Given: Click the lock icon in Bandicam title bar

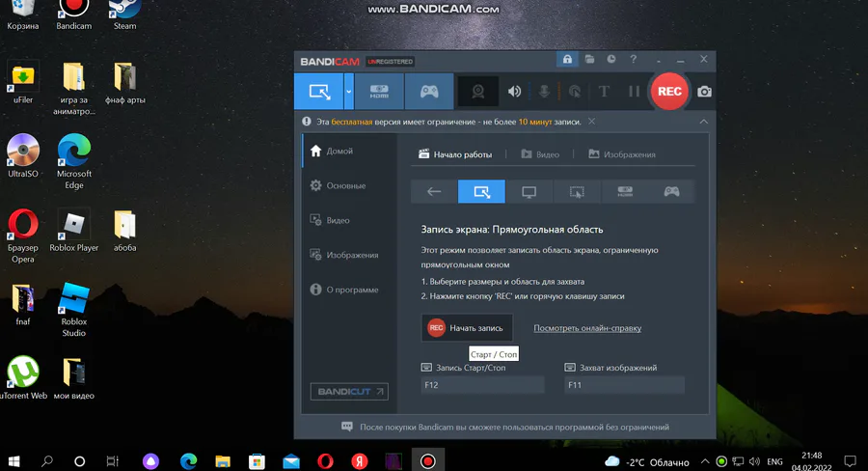Looking at the screenshot, I should coord(567,59).
